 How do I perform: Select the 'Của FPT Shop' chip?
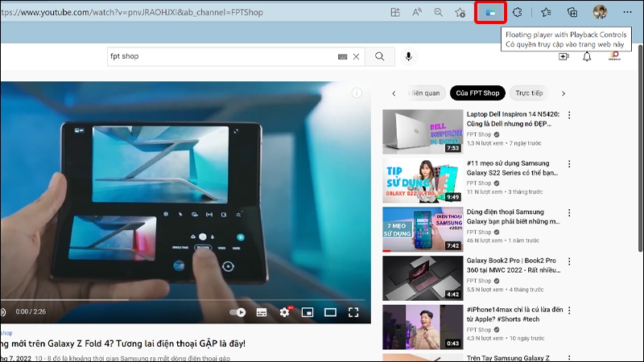tap(477, 93)
